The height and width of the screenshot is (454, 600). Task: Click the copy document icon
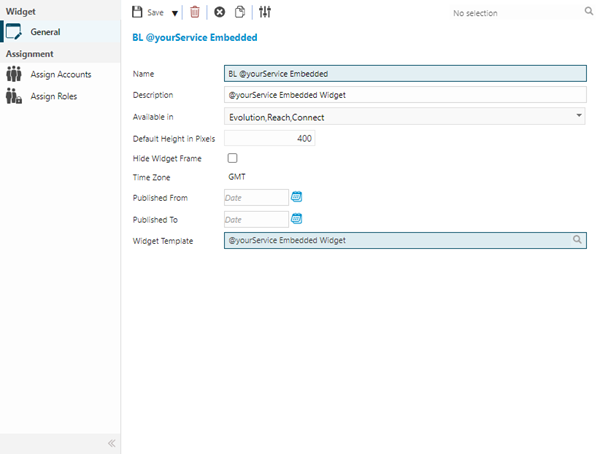pos(241,13)
